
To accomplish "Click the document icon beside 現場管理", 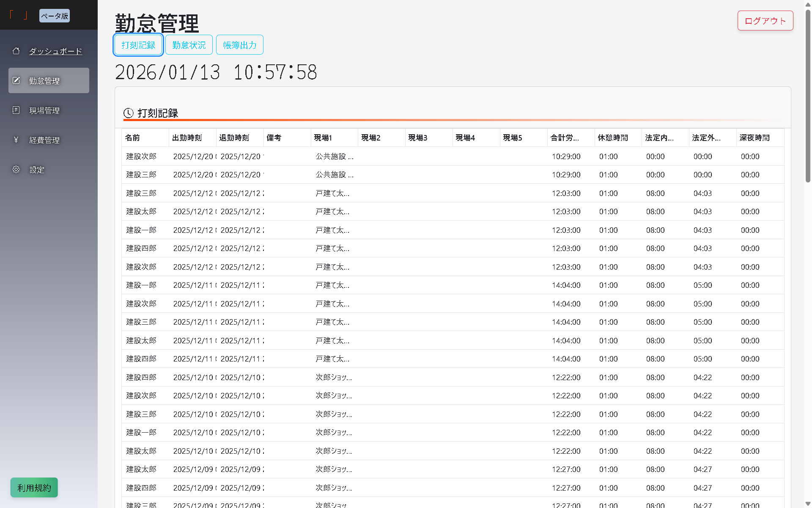I will pos(16,110).
